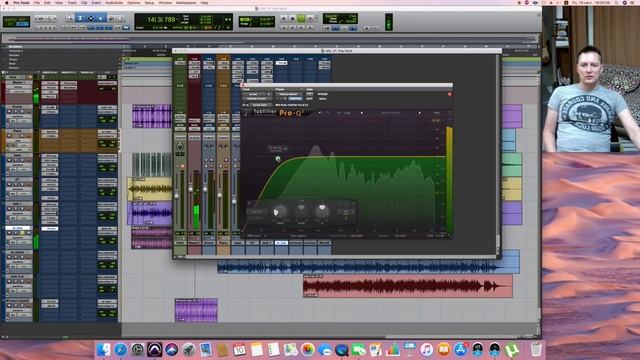Viewport: 640px width, 360px height.
Task: Select the Trim tool in Pro Tools toolbar
Action: click(80, 18)
